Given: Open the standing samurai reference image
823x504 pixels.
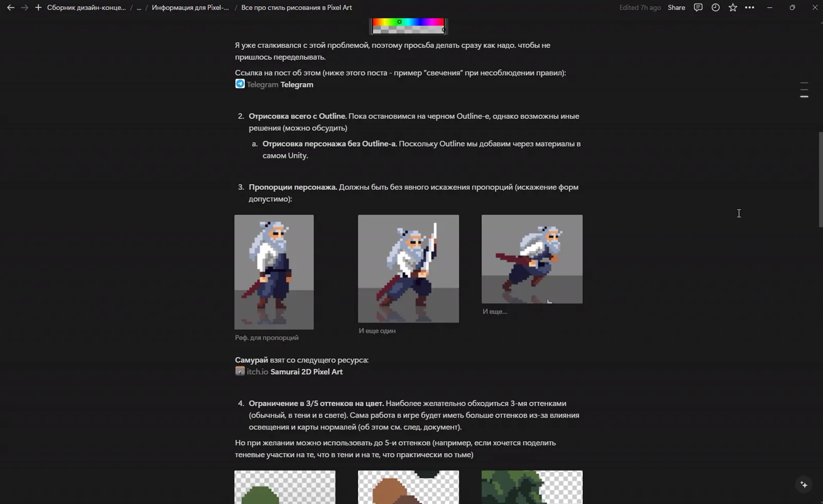Looking at the screenshot, I should [274, 272].
